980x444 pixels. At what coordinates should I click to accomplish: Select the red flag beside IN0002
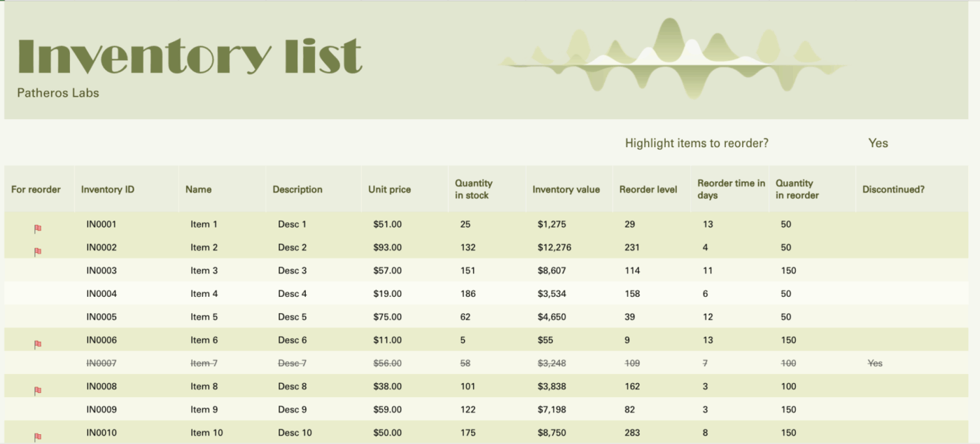38,251
